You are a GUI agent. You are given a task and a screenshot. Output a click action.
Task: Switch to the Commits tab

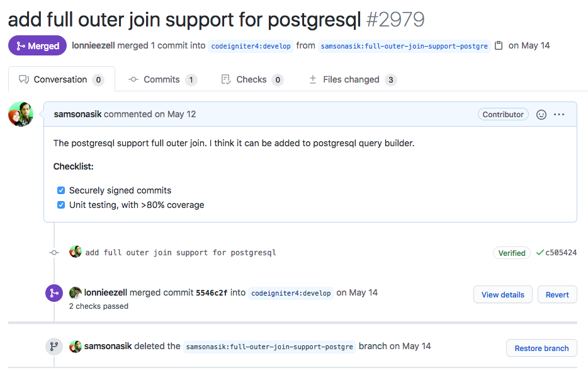click(162, 79)
